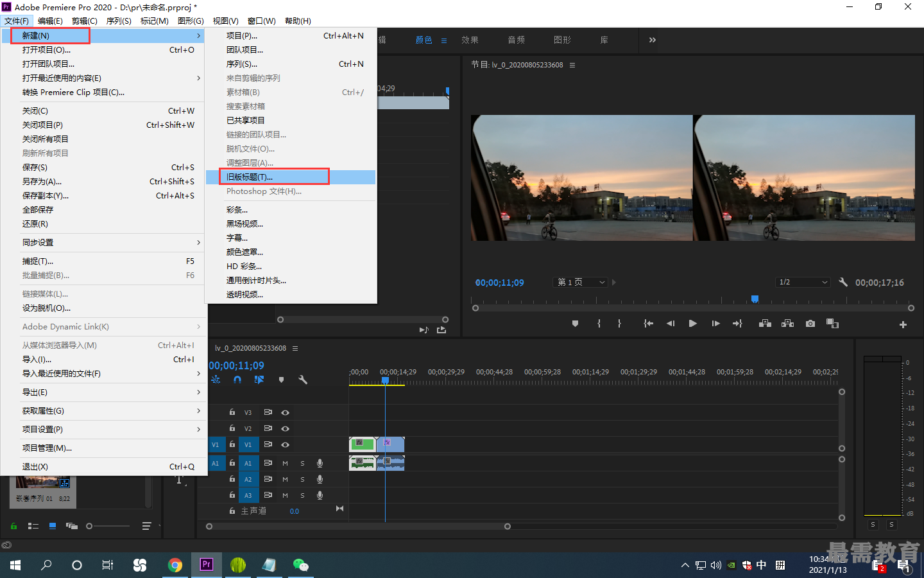Click Program monitor playhead marker
Screen dimensions: 924x578
[x=755, y=299]
